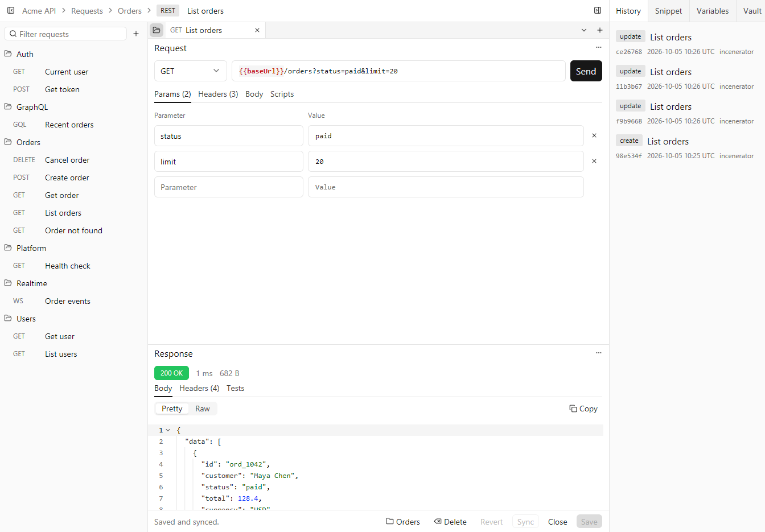Expand the tab list chevron dropdown

tap(584, 30)
